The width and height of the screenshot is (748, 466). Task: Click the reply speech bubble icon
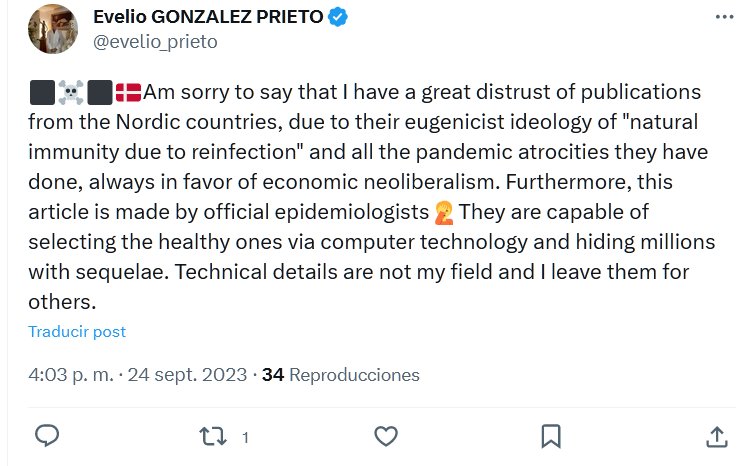[x=47, y=436]
